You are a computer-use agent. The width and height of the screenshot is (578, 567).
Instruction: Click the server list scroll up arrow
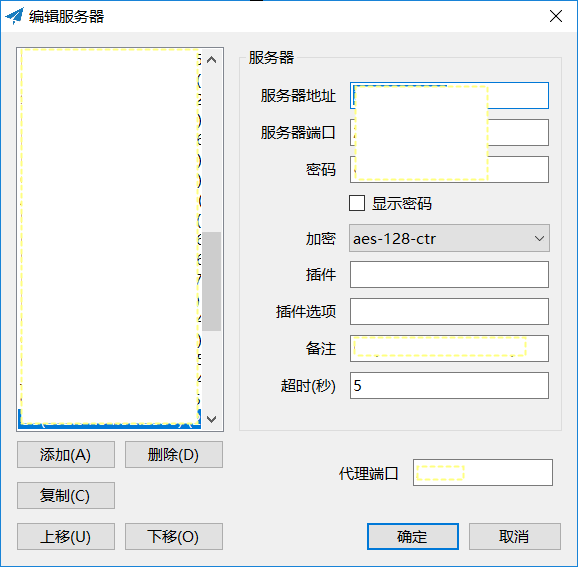click(x=212, y=60)
